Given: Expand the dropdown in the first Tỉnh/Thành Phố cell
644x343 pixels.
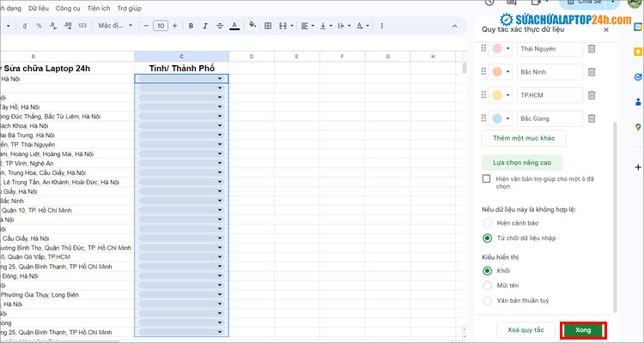Looking at the screenshot, I should coord(220,79).
